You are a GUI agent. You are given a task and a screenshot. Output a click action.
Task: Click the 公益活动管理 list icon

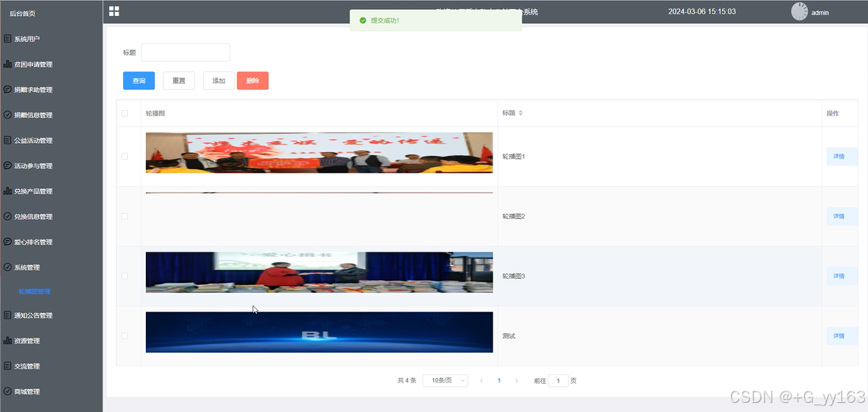pos(7,140)
